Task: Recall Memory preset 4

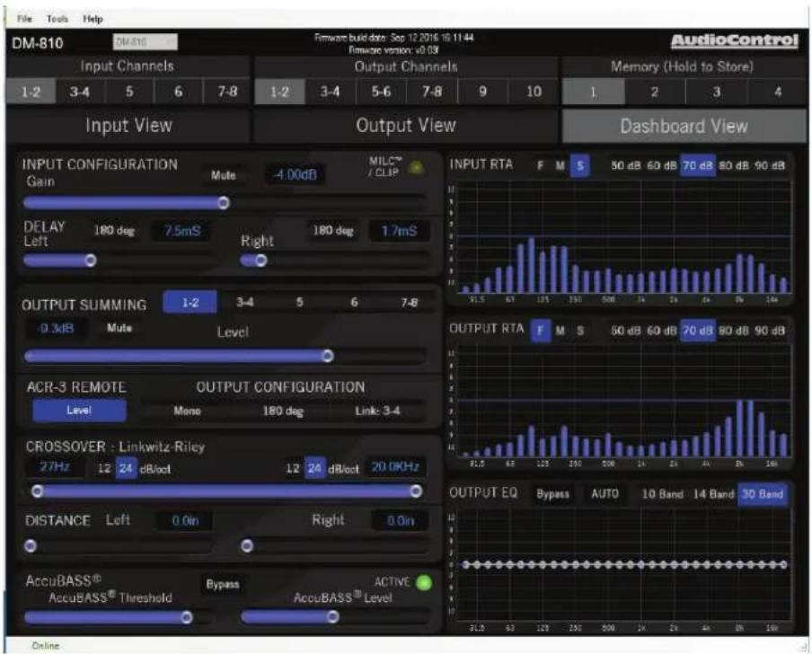Action: [777, 93]
